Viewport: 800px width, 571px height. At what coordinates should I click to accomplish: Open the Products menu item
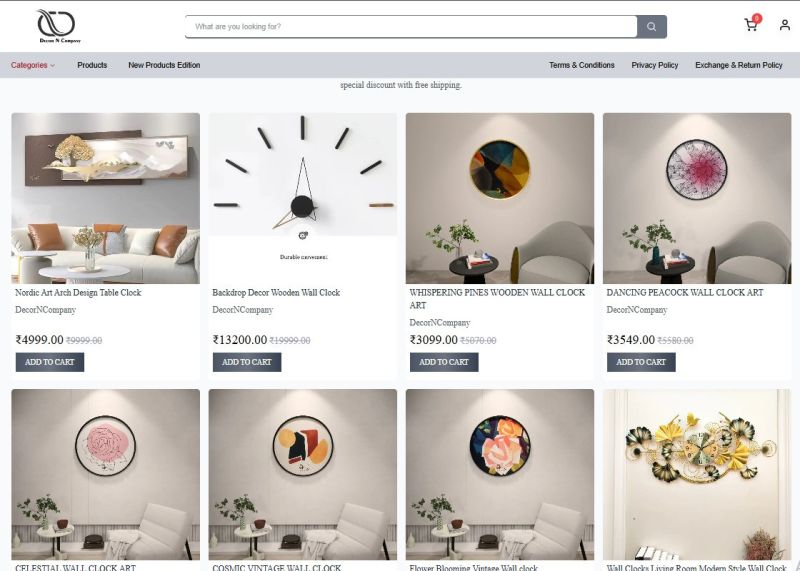pyautogui.click(x=92, y=65)
